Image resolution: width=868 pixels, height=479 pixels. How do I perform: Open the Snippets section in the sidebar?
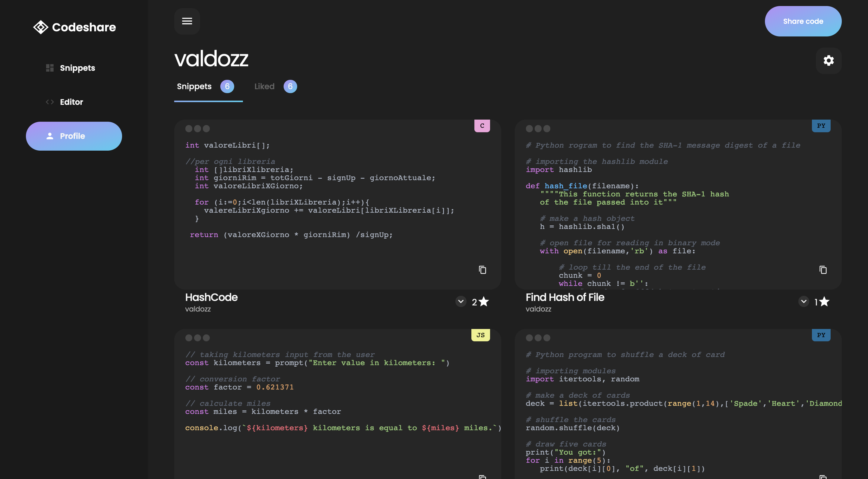77,68
